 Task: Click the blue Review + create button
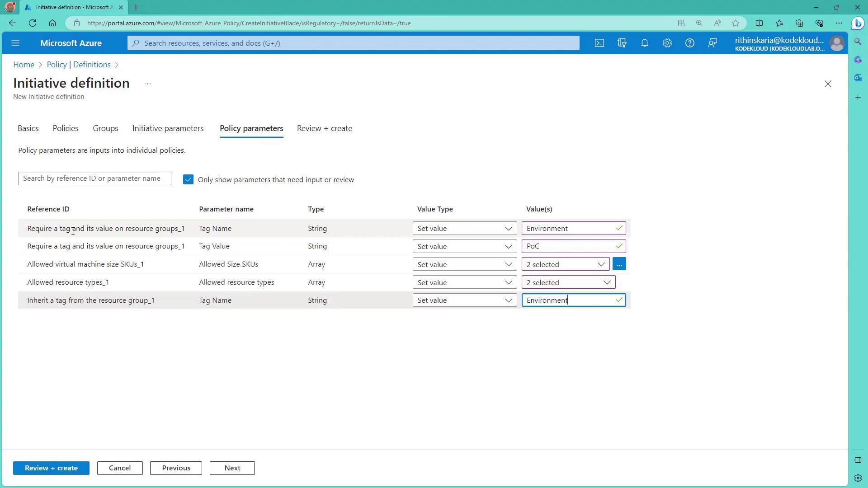click(51, 468)
